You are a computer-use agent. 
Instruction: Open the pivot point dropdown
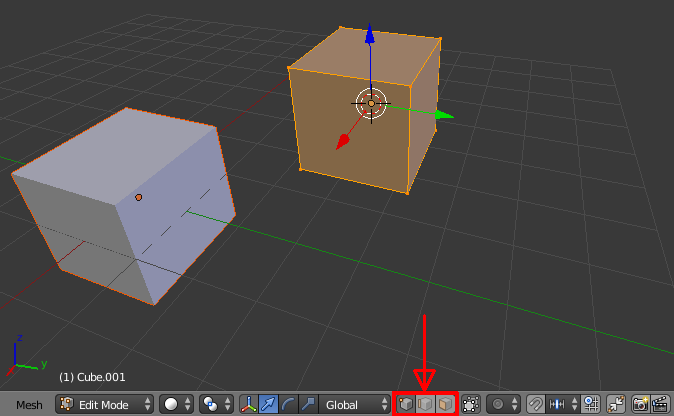216,404
